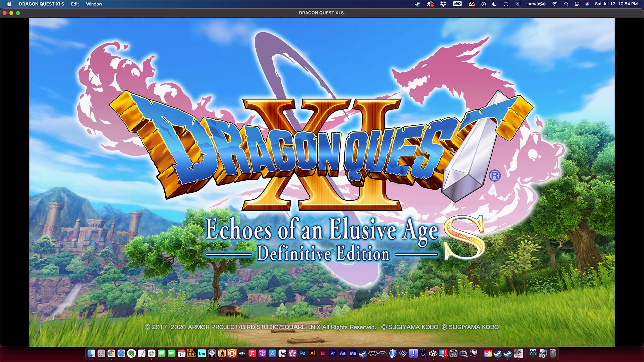Open the orange record-button app in dock
The image size is (644, 362).
point(232,353)
